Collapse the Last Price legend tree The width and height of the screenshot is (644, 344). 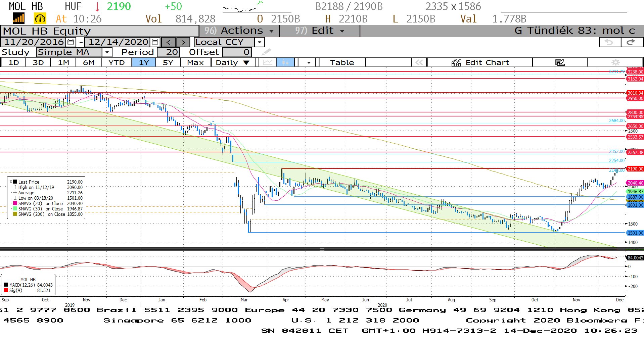pos(11,182)
